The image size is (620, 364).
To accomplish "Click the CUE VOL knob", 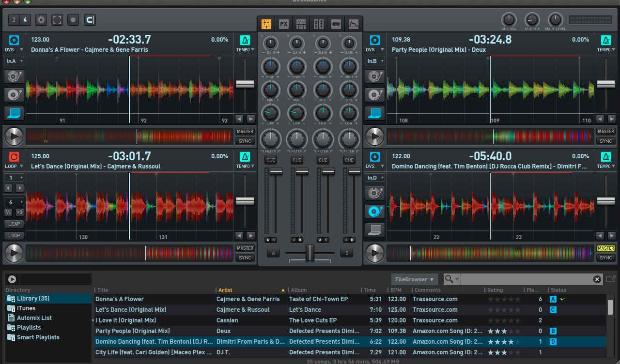I will click(x=509, y=20).
